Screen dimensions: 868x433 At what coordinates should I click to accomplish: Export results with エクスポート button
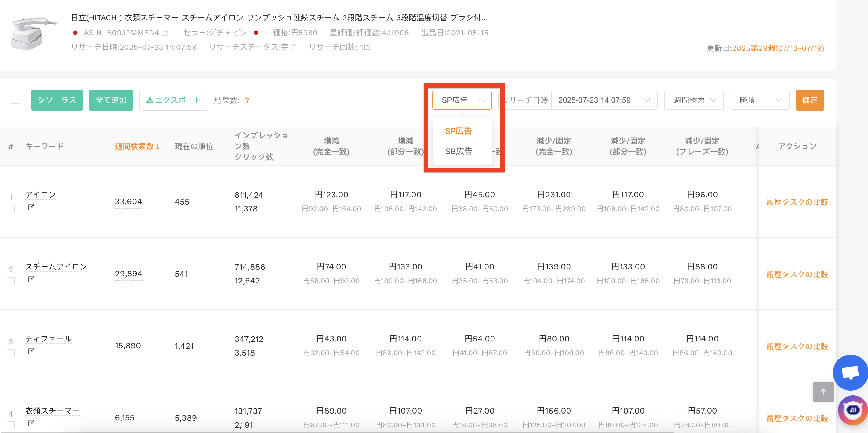click(x=173, y=100)
